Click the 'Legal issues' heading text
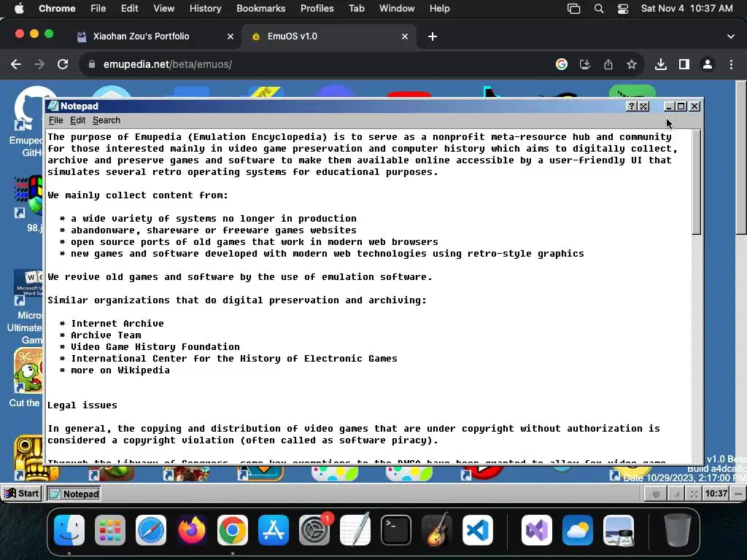The width and height of the screenshot is (747, 560). pos(82,405)
